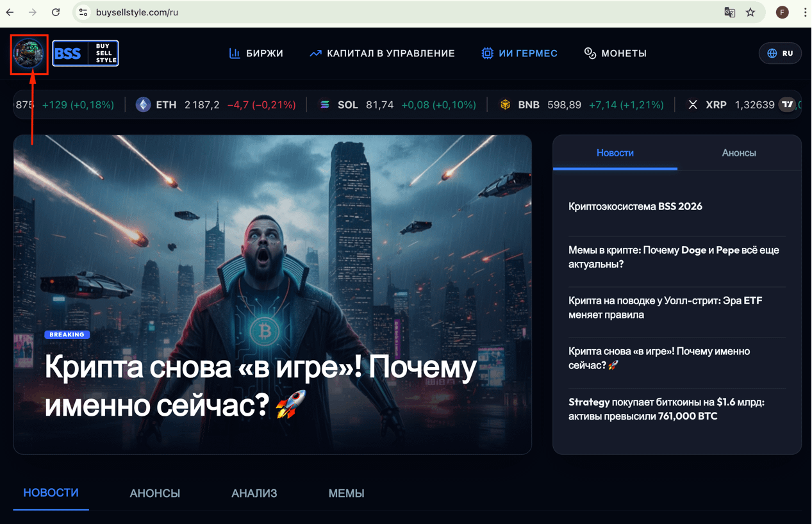Click the BNB coin icon in the ticker
The image size is (812, 524).
point(505,104)
